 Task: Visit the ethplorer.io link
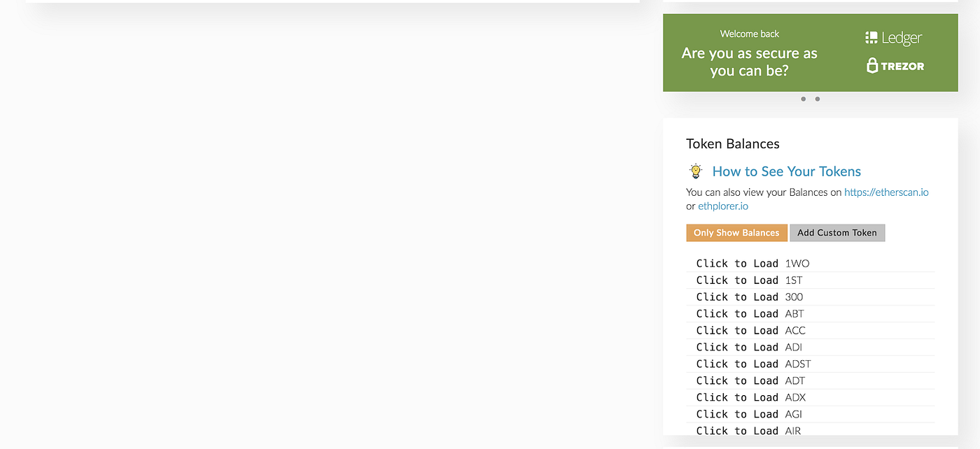point(723,206)
